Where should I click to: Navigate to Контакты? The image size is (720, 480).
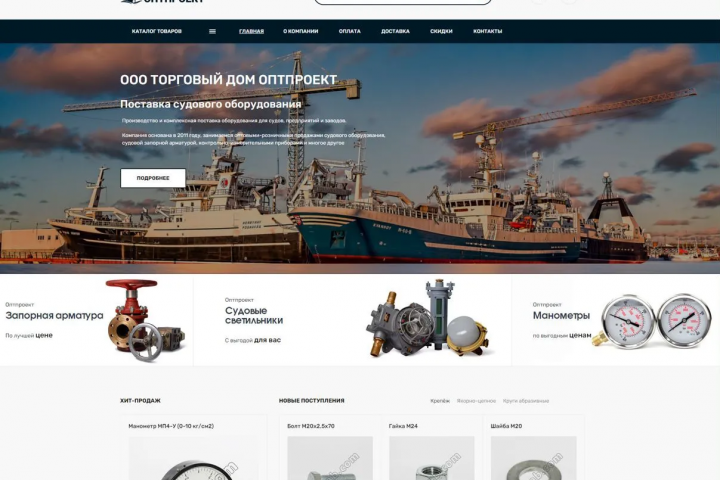(x=487, y=31)
